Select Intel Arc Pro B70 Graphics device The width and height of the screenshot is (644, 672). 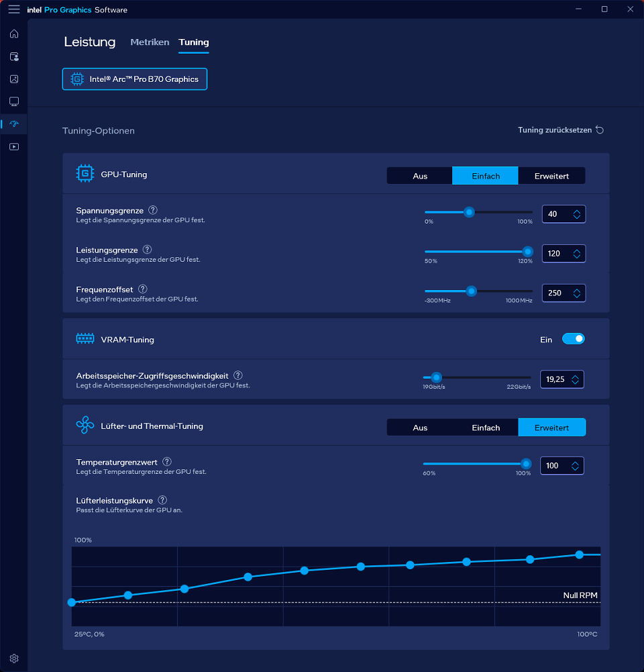point(135,79)
